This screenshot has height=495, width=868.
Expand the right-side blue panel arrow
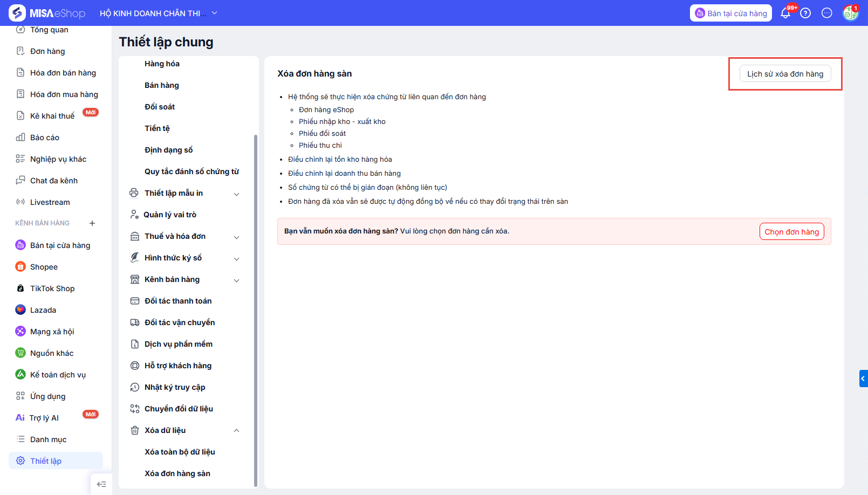point(863,379)
